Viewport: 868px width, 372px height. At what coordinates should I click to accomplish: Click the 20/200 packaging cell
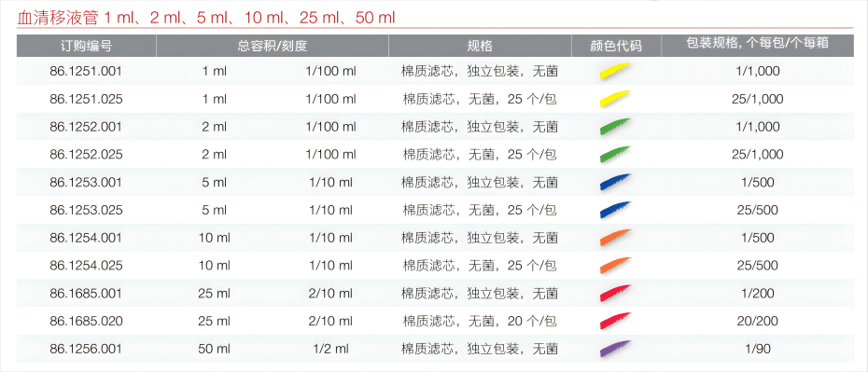tap(757, 321)
